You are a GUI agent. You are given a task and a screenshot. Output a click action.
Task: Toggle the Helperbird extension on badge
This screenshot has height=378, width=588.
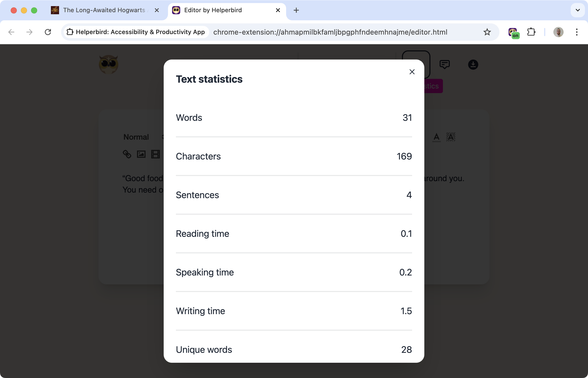point(513,32)
